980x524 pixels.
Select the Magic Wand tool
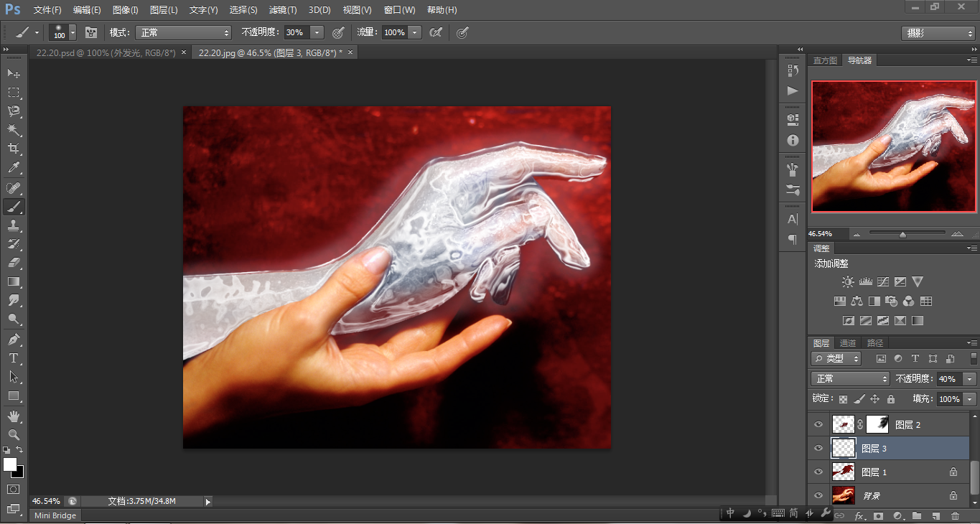[x=14, y=130]
